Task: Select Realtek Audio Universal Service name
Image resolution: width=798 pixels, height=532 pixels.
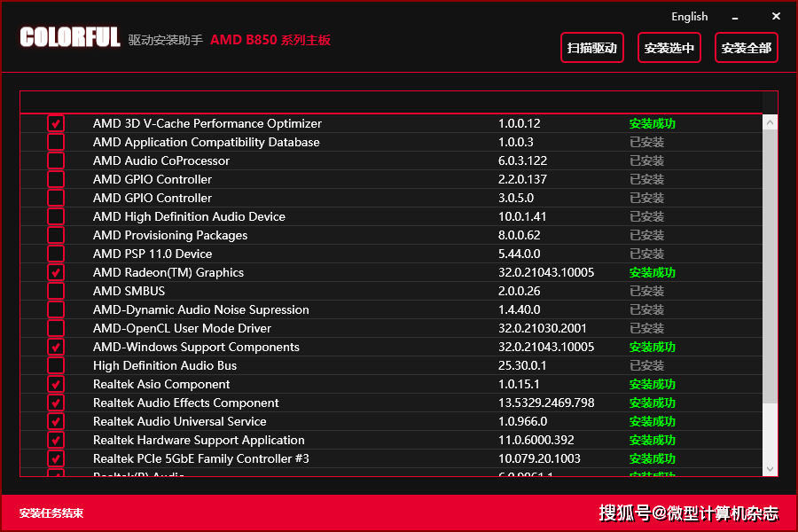Action: (x=180, y=421)
